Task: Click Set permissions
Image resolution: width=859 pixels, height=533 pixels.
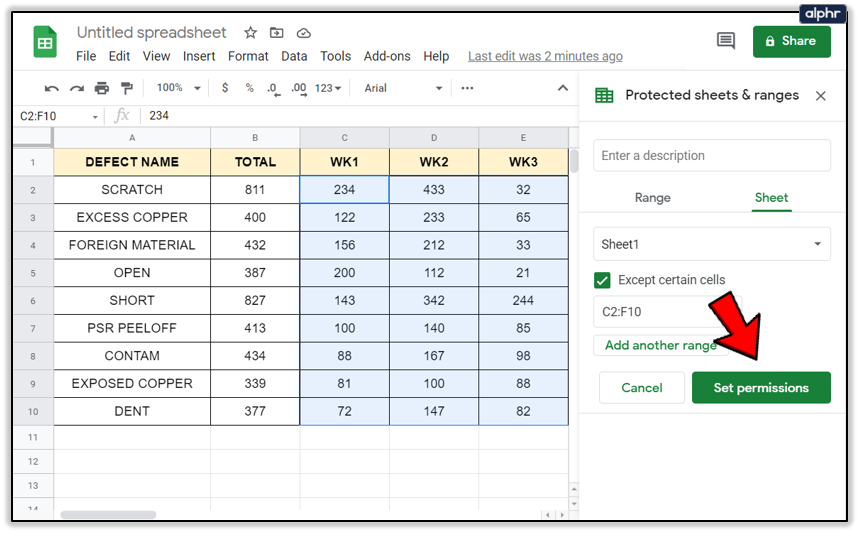Action: pyautogui.click(x=761, y=388)
